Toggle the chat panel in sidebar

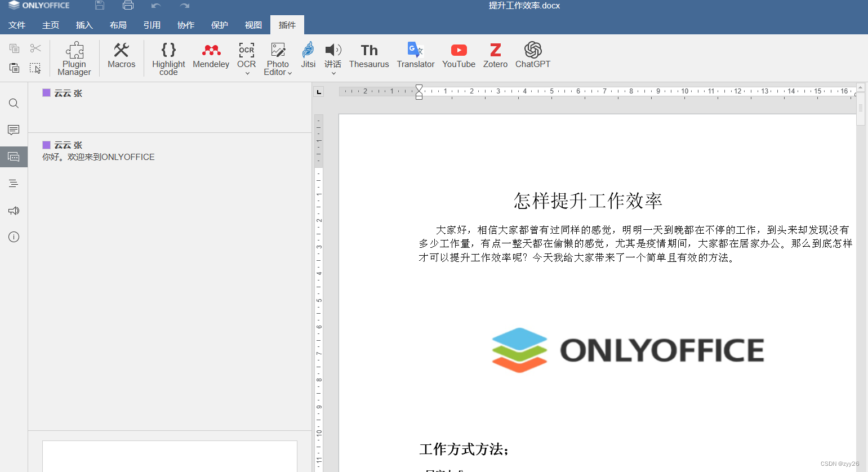[14, 157]
